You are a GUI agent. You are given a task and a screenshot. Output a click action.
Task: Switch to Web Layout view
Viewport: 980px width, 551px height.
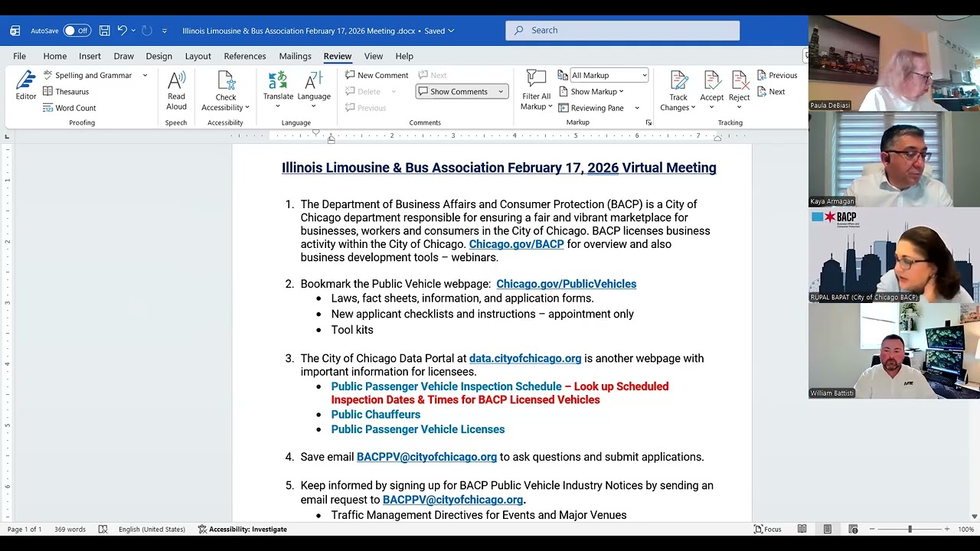[x=853, y=529]
